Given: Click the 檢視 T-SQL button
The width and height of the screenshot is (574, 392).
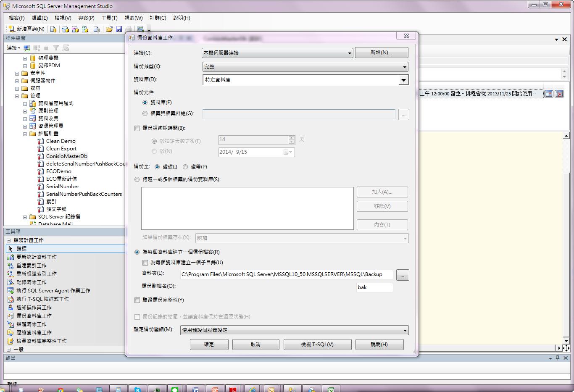Looking at the screenshot, I should click(x=317, y=345).
